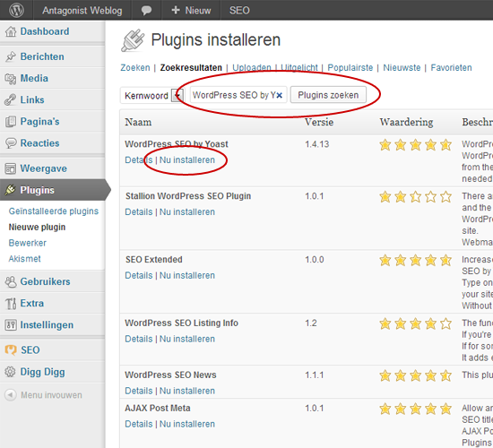This screenshot has height=448, width=493.
Task: Install WordPress SEO Listing Info
Action: point(187,339)
